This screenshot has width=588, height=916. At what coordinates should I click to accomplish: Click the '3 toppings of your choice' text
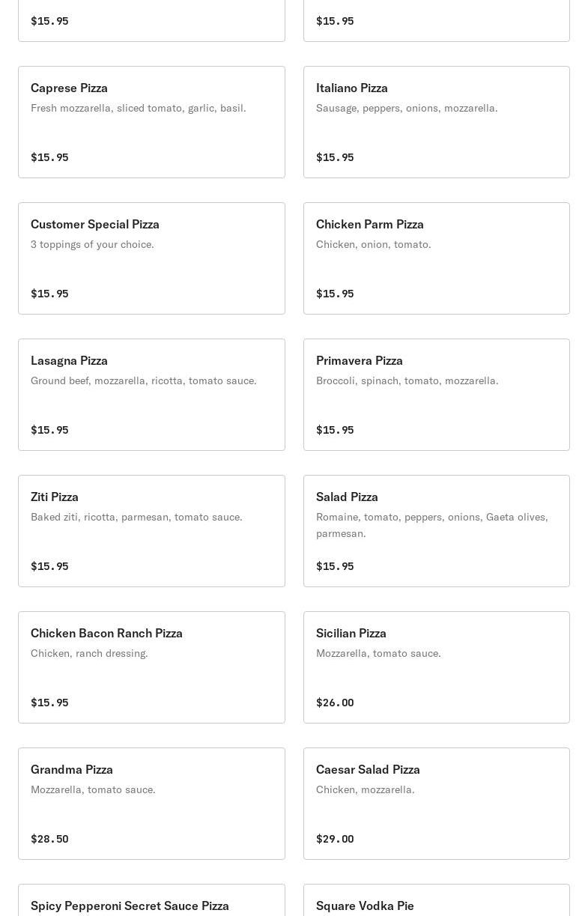[92, 244]
